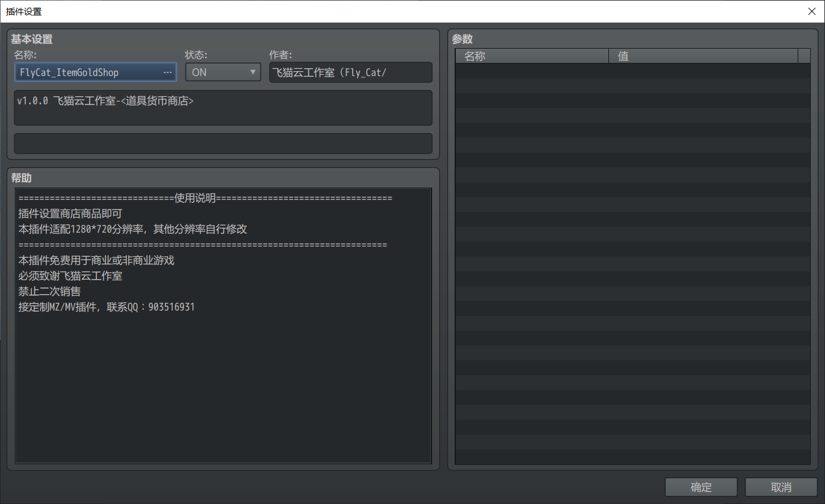Click the line 必须致谢飞猫云工作室
Screen dimensions: 825x504
[70, 276]
